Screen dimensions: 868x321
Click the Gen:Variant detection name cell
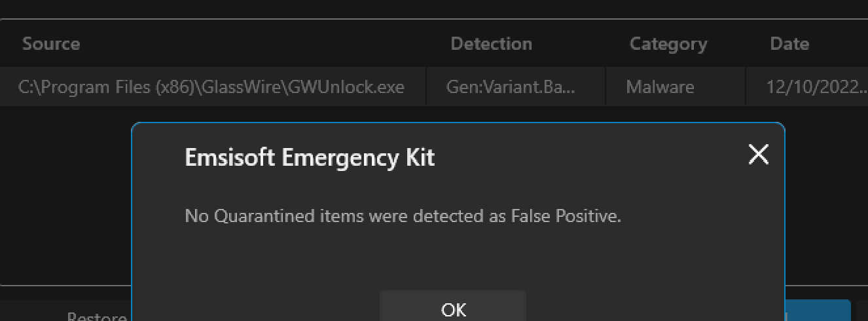pos(511,86)
